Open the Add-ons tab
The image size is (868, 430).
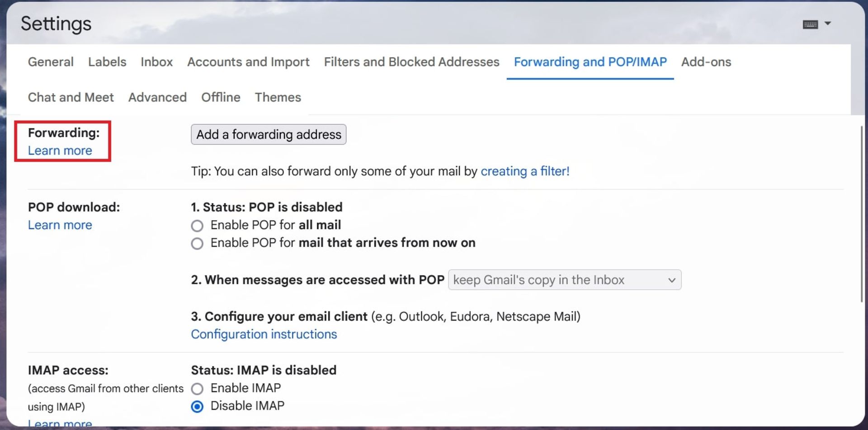[x=706, y=62]
